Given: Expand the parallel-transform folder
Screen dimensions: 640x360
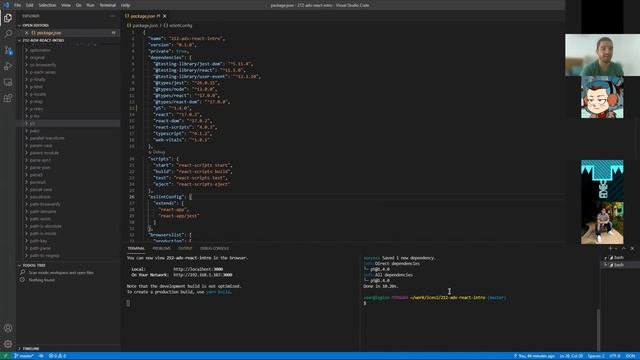Looking at the screenshot, I should point(47,138).
